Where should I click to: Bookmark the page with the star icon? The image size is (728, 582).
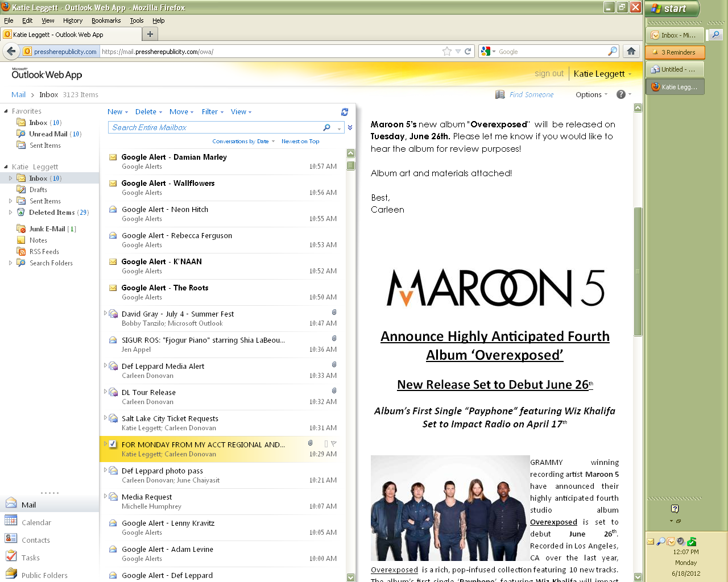click(447, 51)
